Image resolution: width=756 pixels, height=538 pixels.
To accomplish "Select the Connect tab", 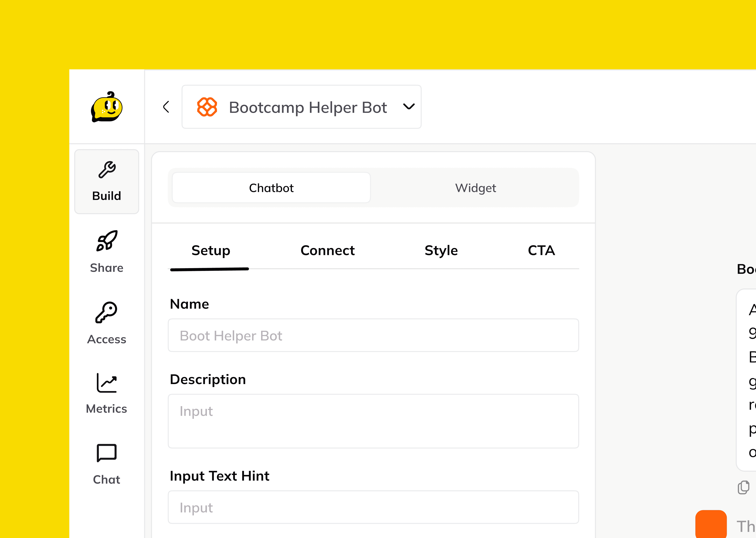I will pyautogui.click(x=327, y=250).
